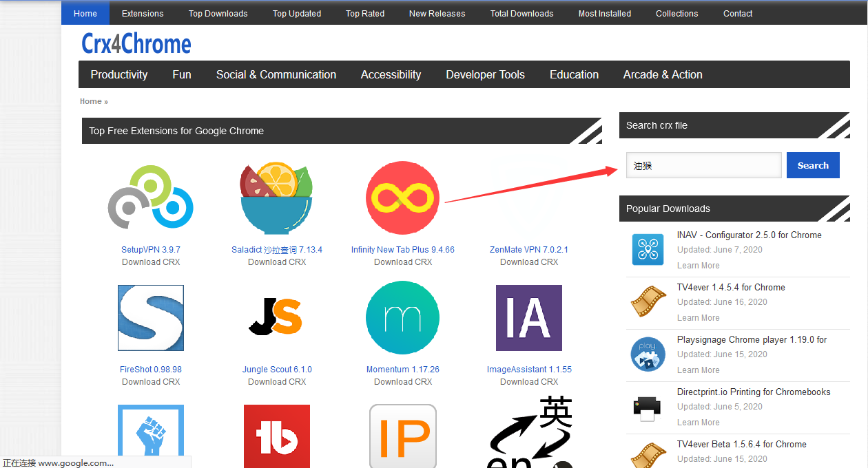
Task: Open the SetupVPN extension icon
Action: point(151,198)
